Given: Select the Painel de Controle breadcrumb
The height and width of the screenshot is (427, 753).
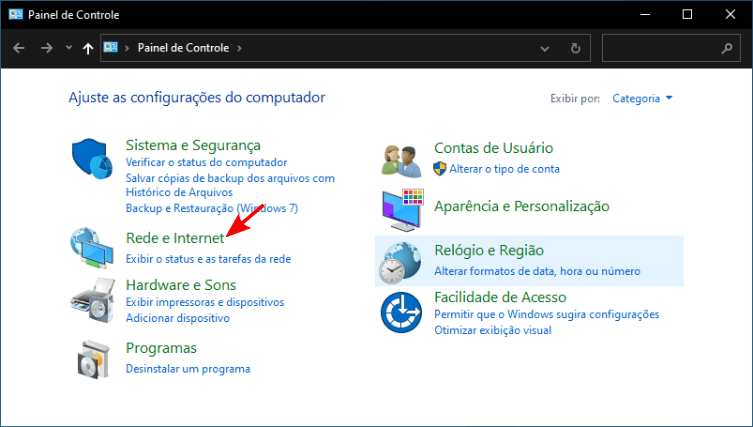Looking at the screenshot, I should tap(183, 48).
